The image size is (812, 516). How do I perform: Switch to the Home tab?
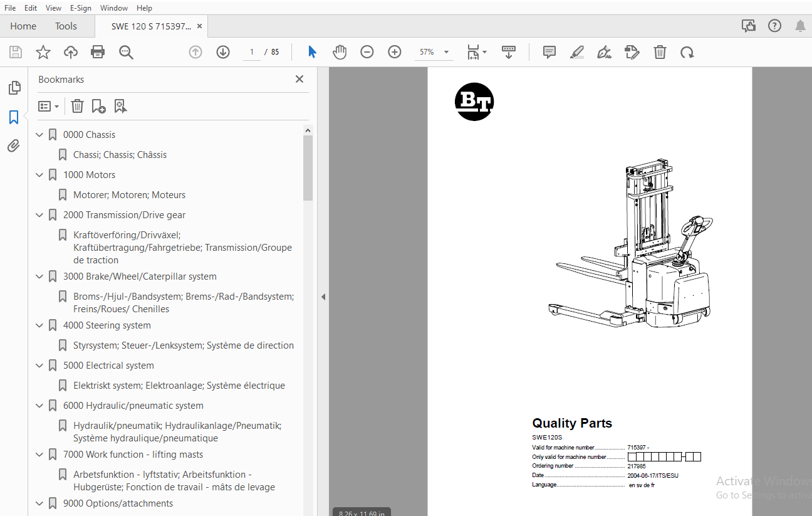click(23, 26)
